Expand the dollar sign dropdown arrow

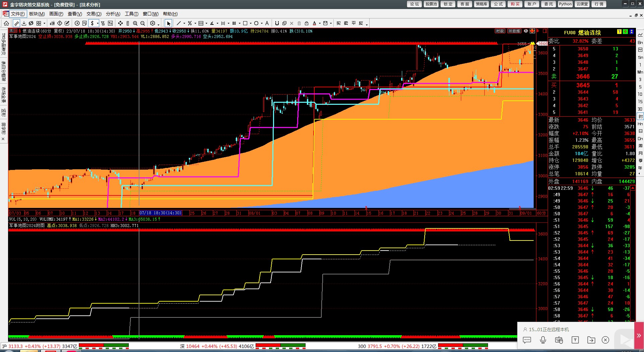(98, 24)
